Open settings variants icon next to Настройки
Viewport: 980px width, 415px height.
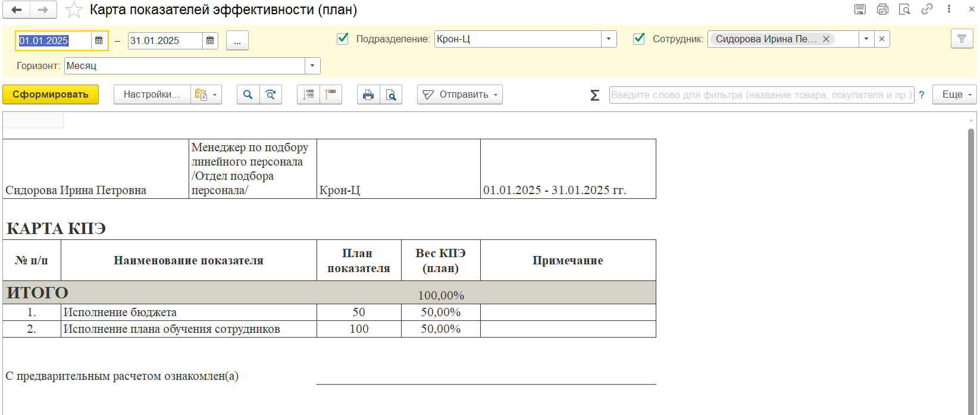pos(206,95)
